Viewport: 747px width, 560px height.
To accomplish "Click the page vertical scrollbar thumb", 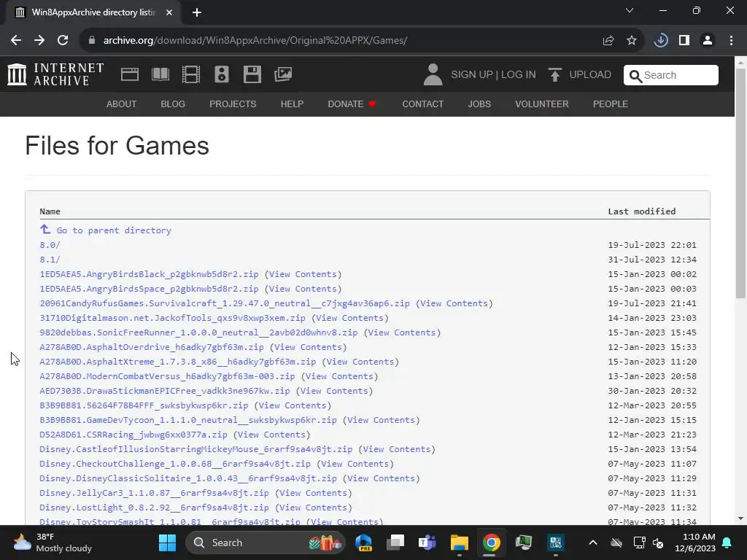I will tap(740, 183).
